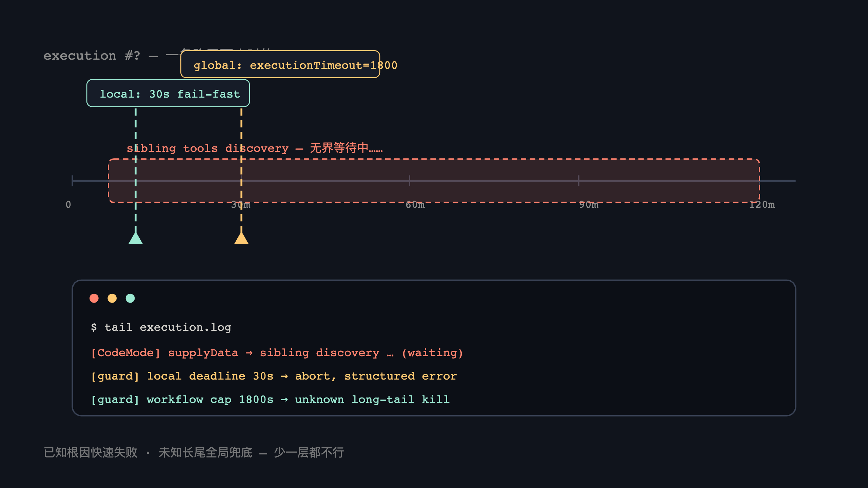The image size is (868, 488).
Task: Click the red [CodeMode] supplyData log line
Action: (277, 353)
